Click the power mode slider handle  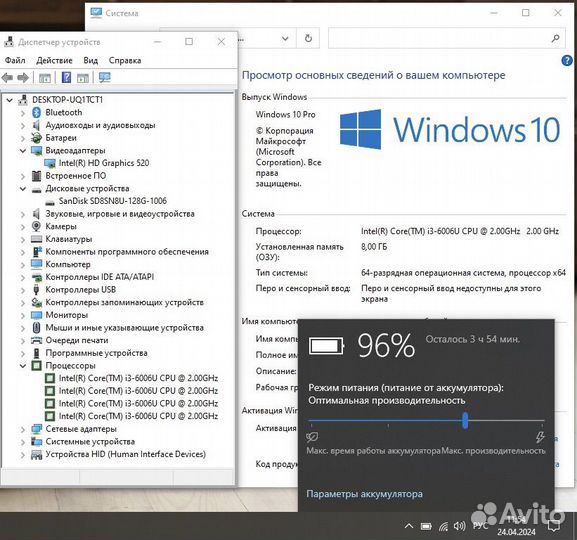(x=466, y=420)
